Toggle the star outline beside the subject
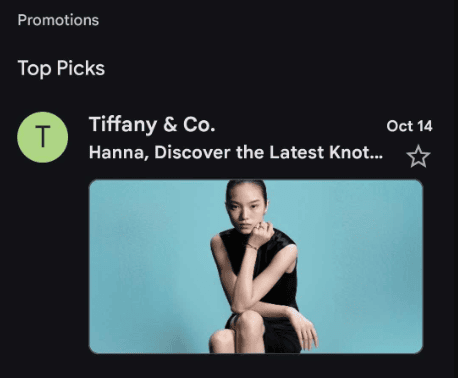Screen dimensions: 458x378 418,156
